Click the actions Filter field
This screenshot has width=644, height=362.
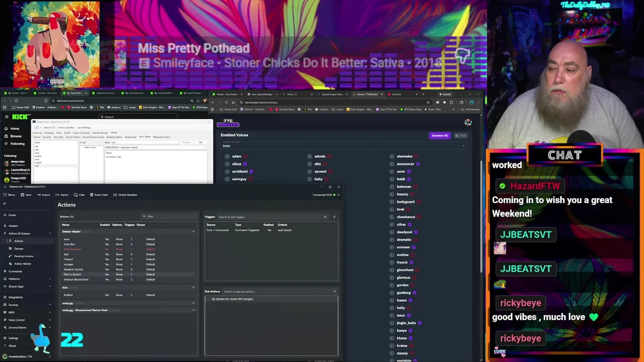coord(169,216)
